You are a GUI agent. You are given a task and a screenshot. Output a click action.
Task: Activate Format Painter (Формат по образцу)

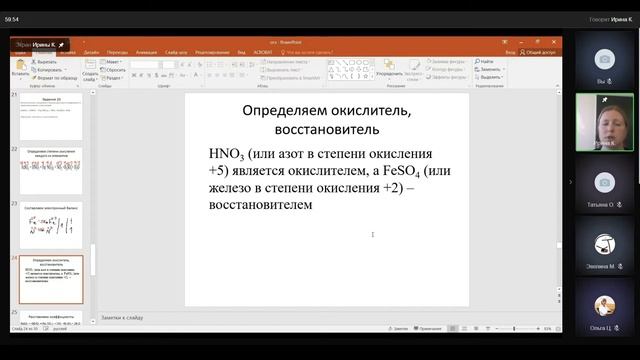click(x=55, y=78)
